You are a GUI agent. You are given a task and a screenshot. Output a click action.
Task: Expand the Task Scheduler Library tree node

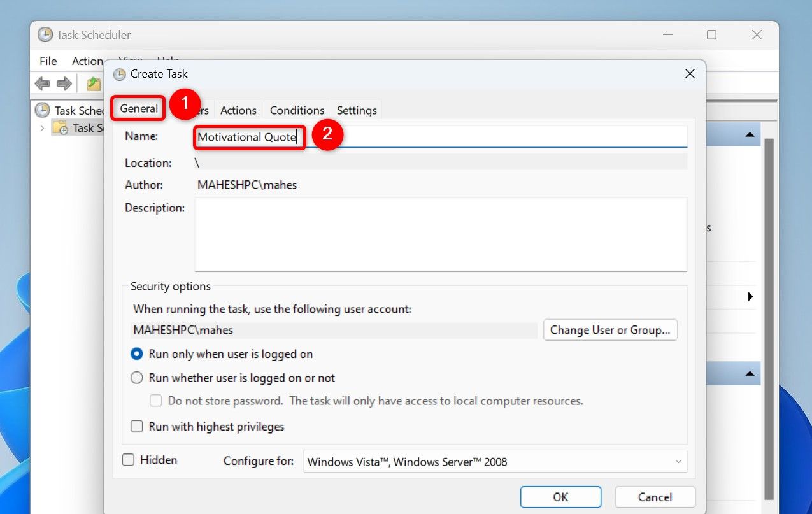pos(42,128)
